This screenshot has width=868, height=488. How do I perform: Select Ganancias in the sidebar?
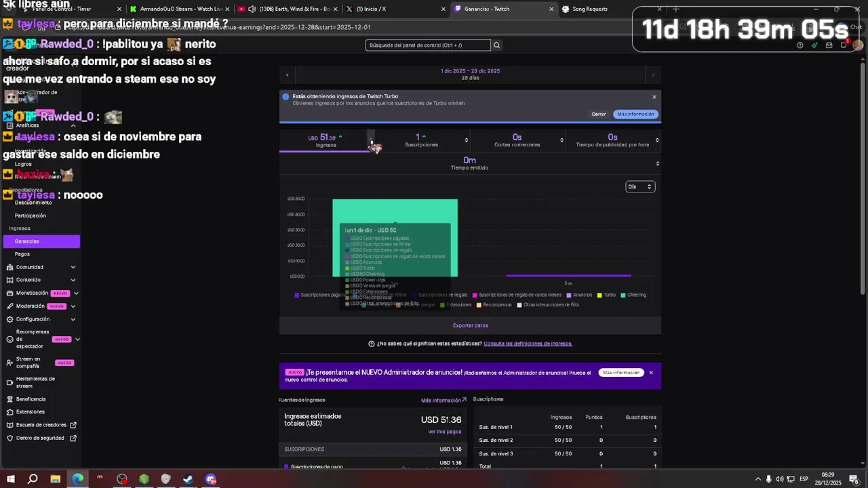pyautogui.click(x=41, y=241)
